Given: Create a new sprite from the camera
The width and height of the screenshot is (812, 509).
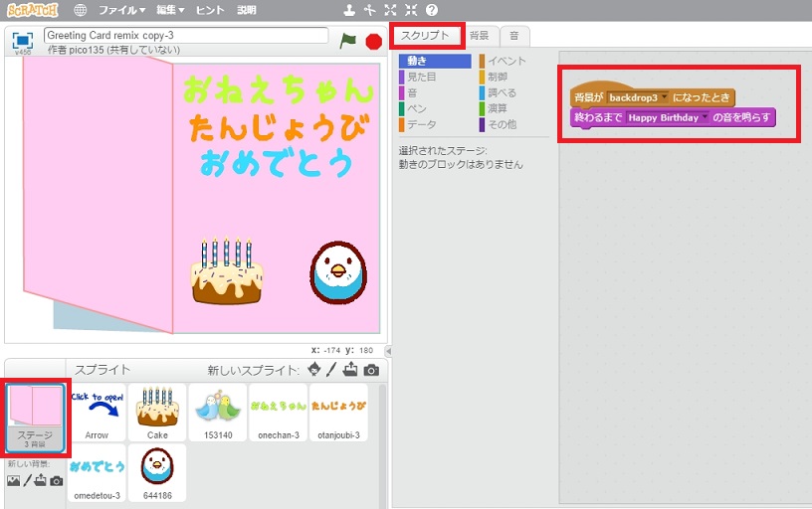Looking at the screenshot, I should click(371, 370).
